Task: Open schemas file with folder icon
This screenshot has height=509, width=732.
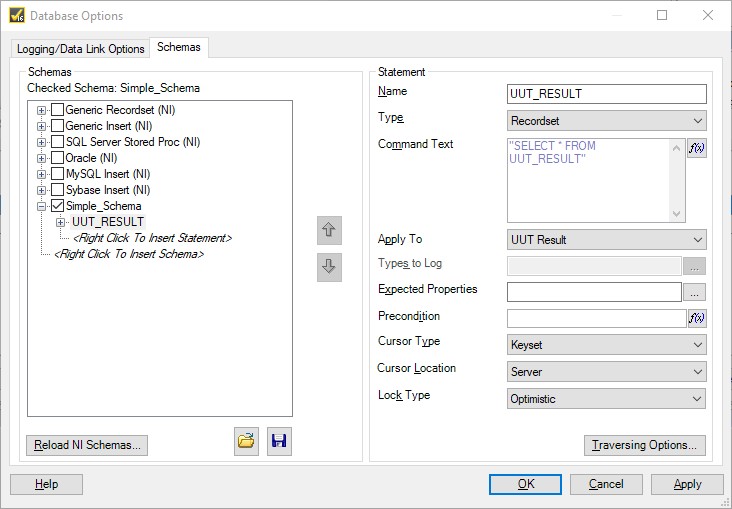Action: tap(246, 441)
